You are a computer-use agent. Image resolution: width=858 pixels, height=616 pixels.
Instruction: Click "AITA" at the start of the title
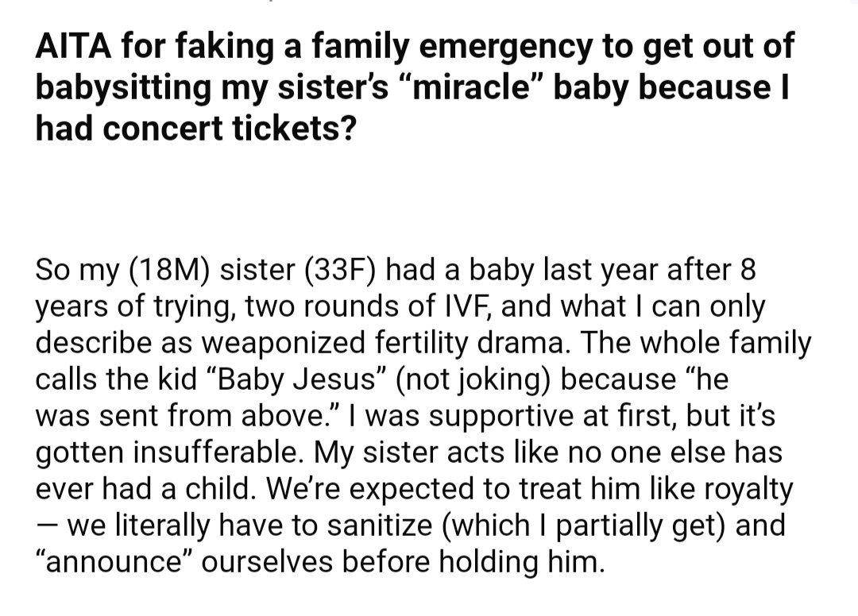(x=75, y=45)
